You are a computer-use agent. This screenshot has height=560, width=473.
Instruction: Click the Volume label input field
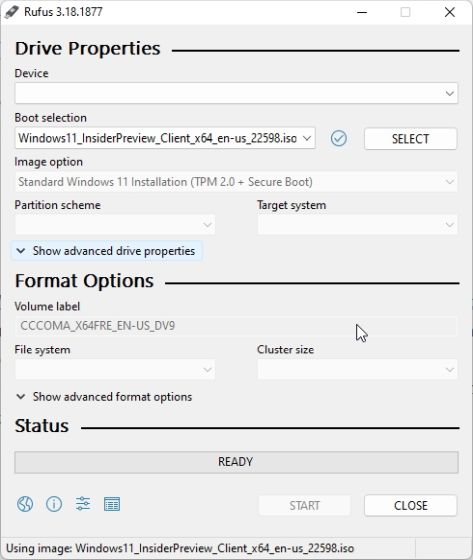[x=236, y=326]
